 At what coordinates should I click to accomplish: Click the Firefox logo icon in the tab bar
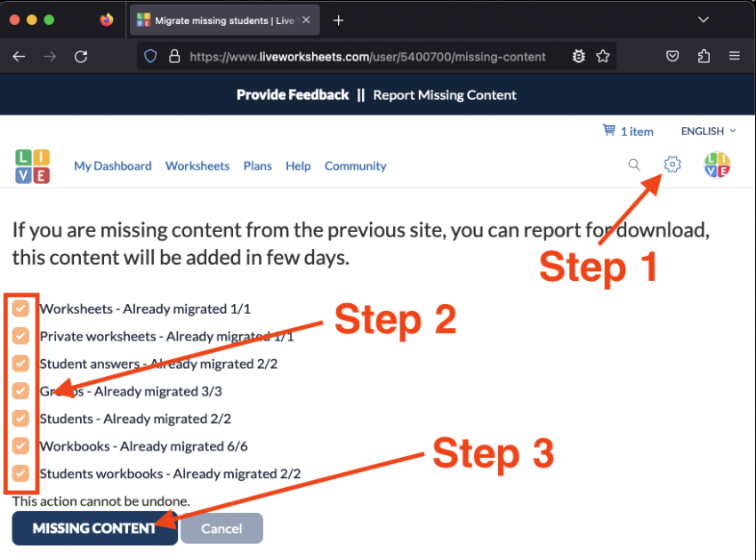click(x=107, y=20)
